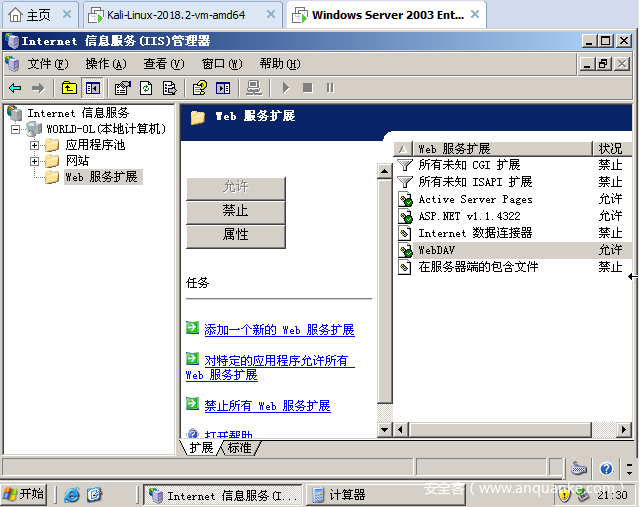Open the 窗口(W) menu

click(222, 64)
